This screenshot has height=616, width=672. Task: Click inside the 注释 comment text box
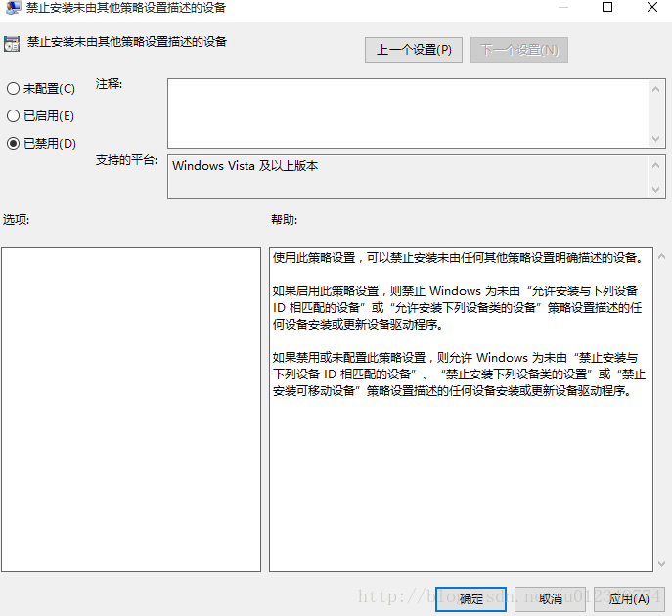[x=409, y=113]
